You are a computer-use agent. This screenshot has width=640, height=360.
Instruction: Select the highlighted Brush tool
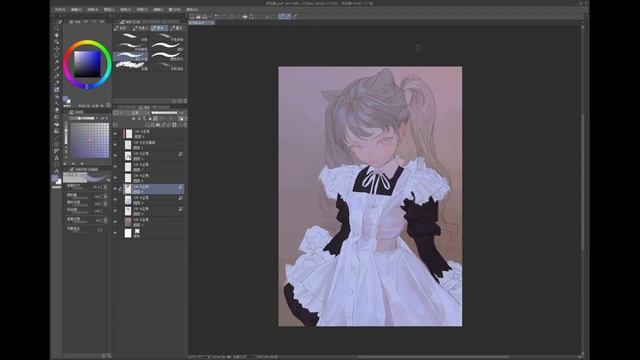[x=57, y=89]
